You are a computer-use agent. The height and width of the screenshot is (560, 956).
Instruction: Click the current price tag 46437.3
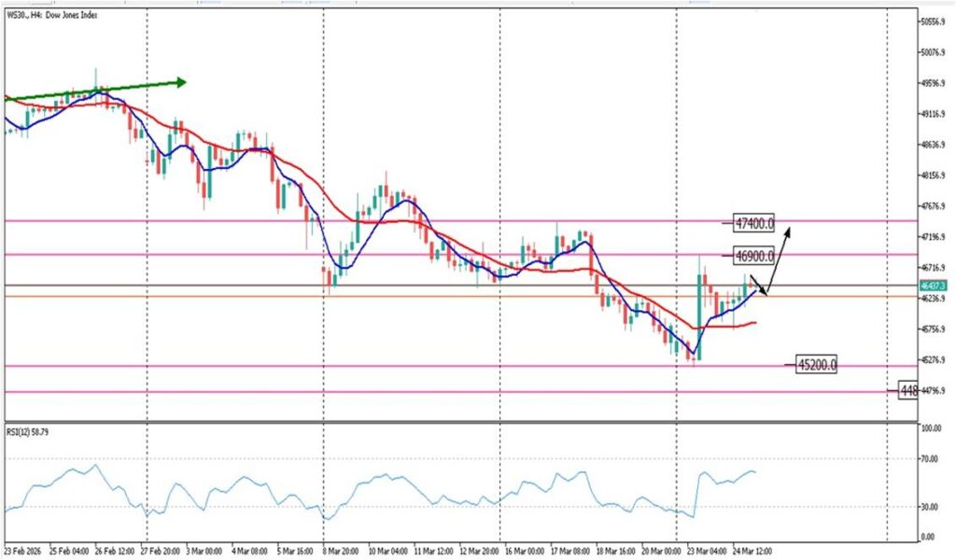934,285
